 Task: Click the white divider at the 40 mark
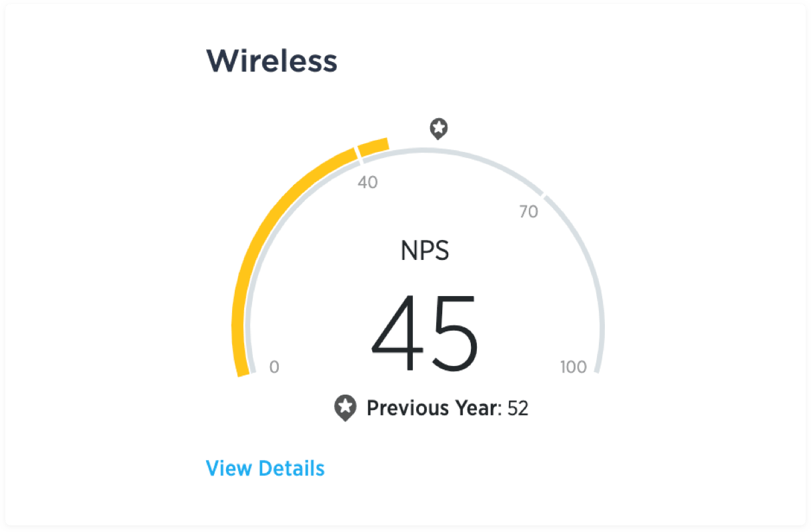point(359,153)
